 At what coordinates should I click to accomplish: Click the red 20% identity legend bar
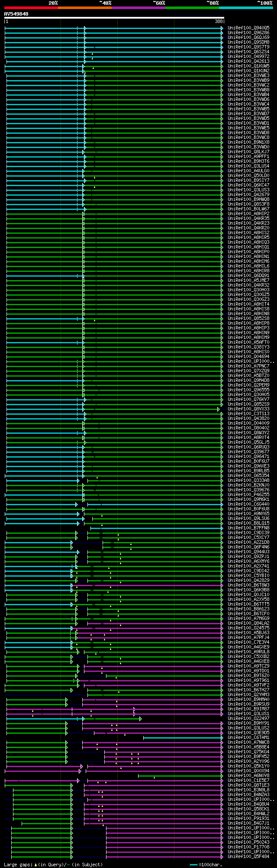point(31,8)
